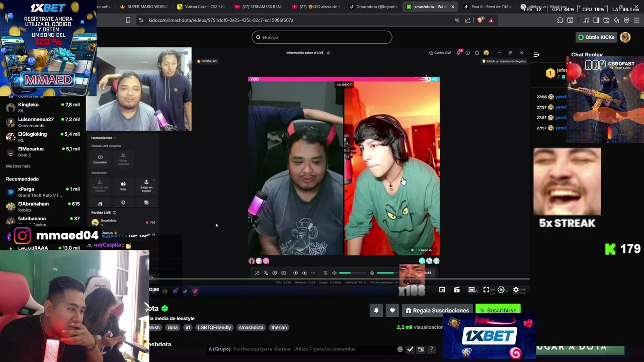Click the share icon in the address bar
The width and height of the screenshot is (644, 362).
click(x=468, y=20)
